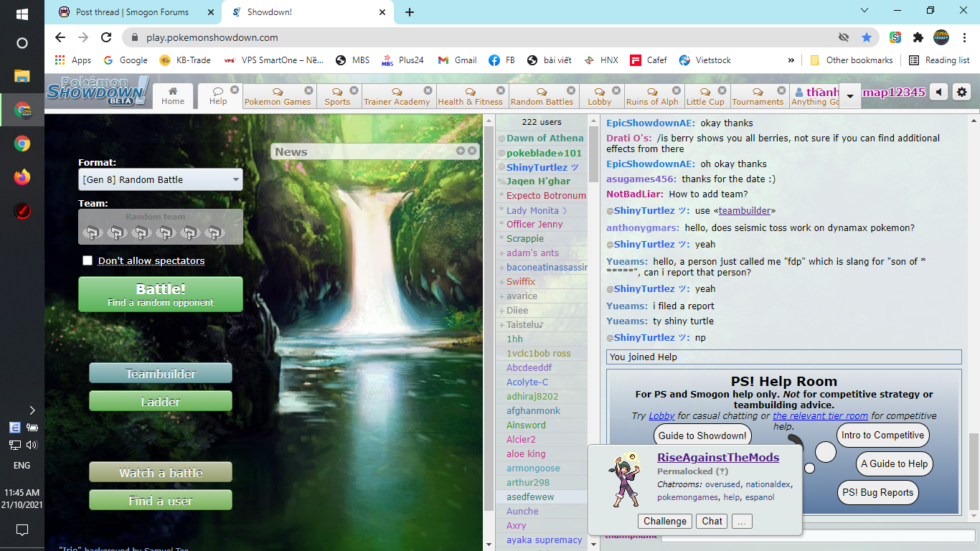Click Intro to Competitive button
980x551 pixels.
click(x=882, y=435)
